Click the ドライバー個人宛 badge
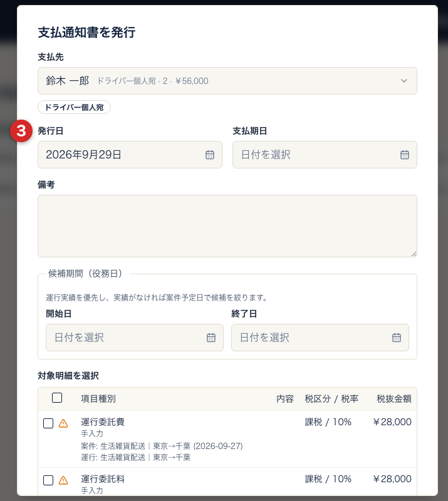Viewport: 448px width, 501px height. (74, 107)
